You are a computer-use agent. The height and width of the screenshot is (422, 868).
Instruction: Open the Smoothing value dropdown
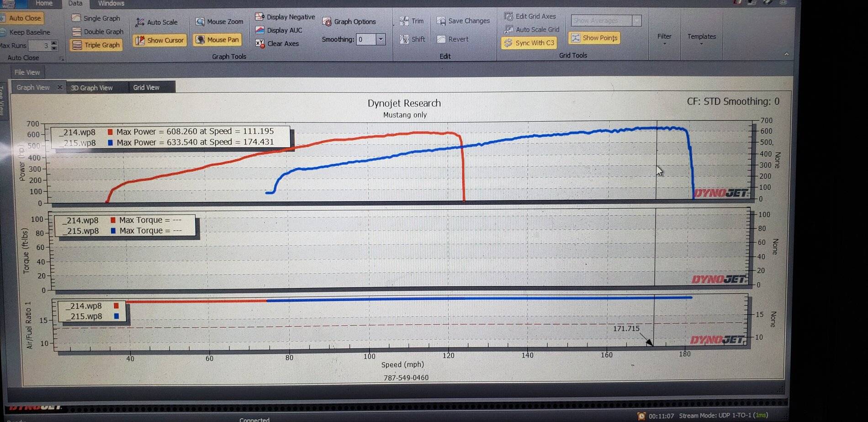[x=381, y=39]
